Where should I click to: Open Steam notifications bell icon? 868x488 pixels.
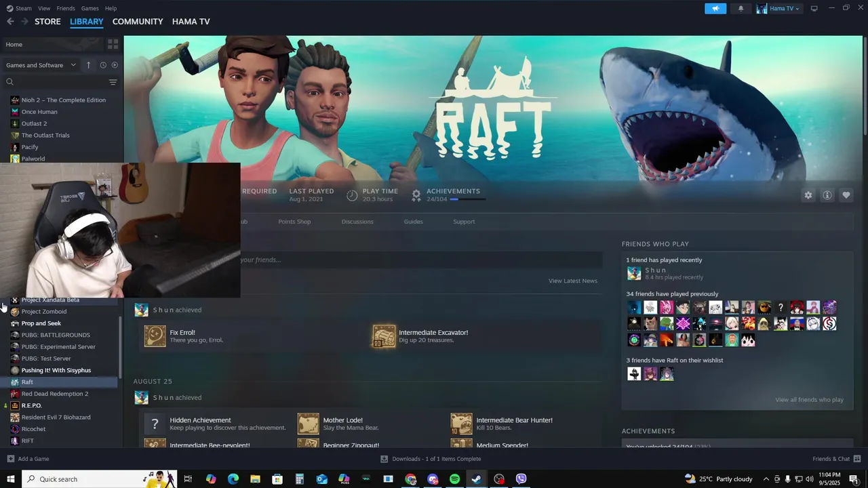(741, 8)
